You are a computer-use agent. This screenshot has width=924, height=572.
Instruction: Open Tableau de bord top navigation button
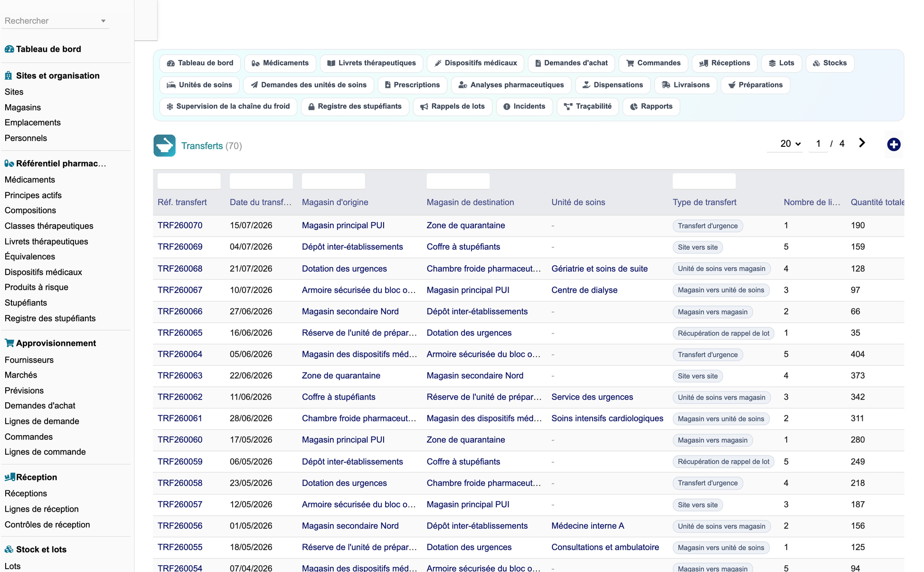coord(200,63)
